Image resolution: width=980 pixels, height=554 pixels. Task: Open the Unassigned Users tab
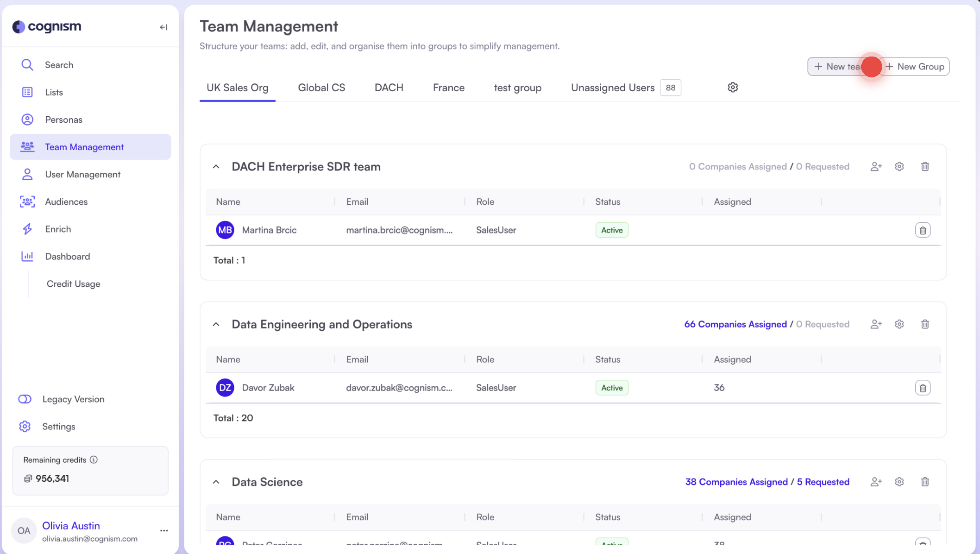pos(612,88)
